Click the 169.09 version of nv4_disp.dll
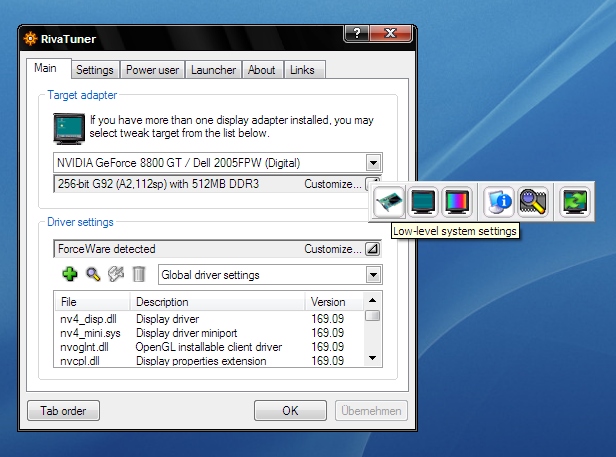The image size is (616, 457). pyautogui.click(x=328, y=319)
